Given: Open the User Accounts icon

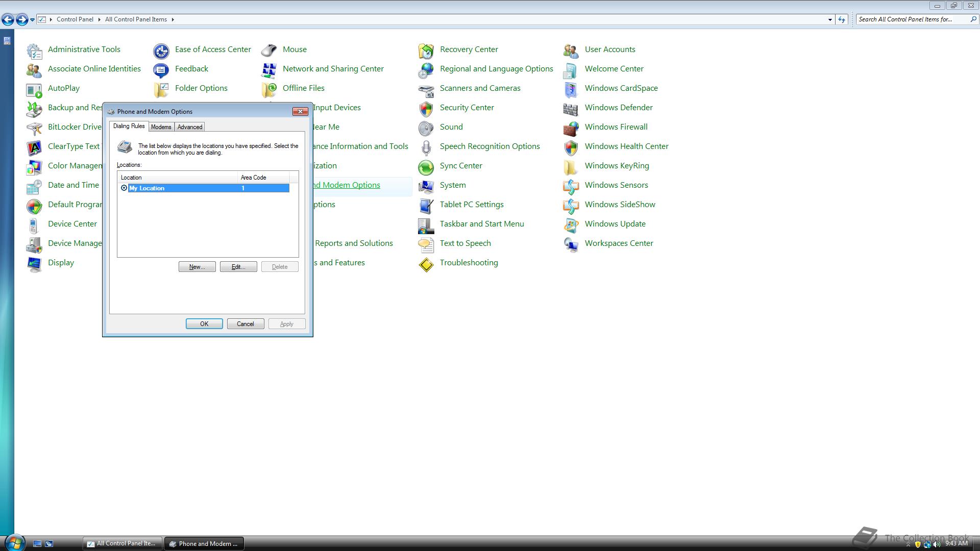Looking at the screenshot, I should tap(571, 51).
